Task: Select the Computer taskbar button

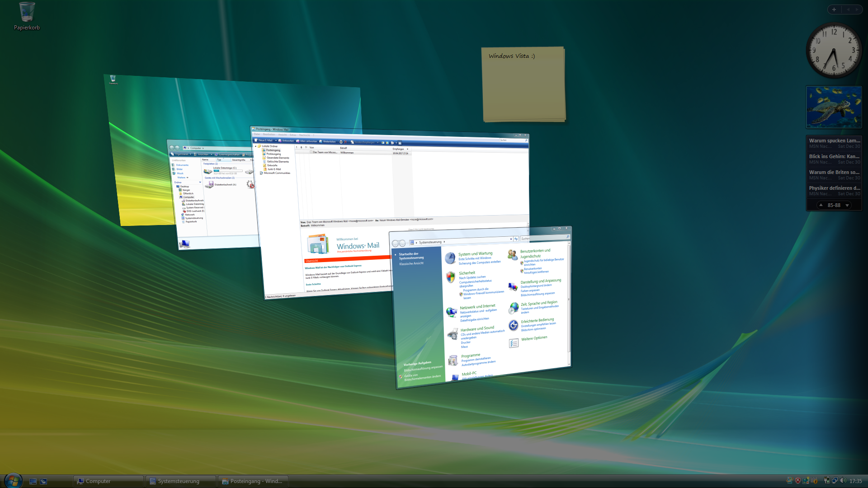Action: [x=108, y=481]
